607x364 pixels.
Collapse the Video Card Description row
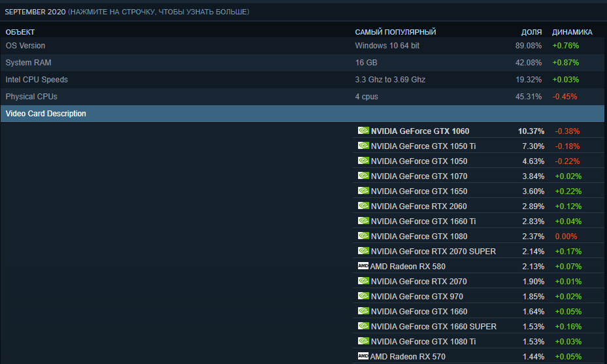tap(303, 114)
